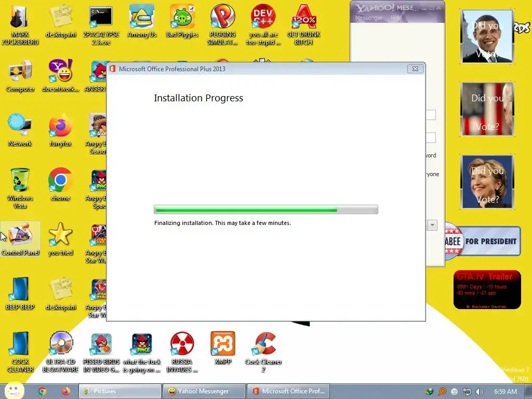This screenshot has width=532, height=399.
Task: Click the green installation progress bar
Action: pos(265,209)
